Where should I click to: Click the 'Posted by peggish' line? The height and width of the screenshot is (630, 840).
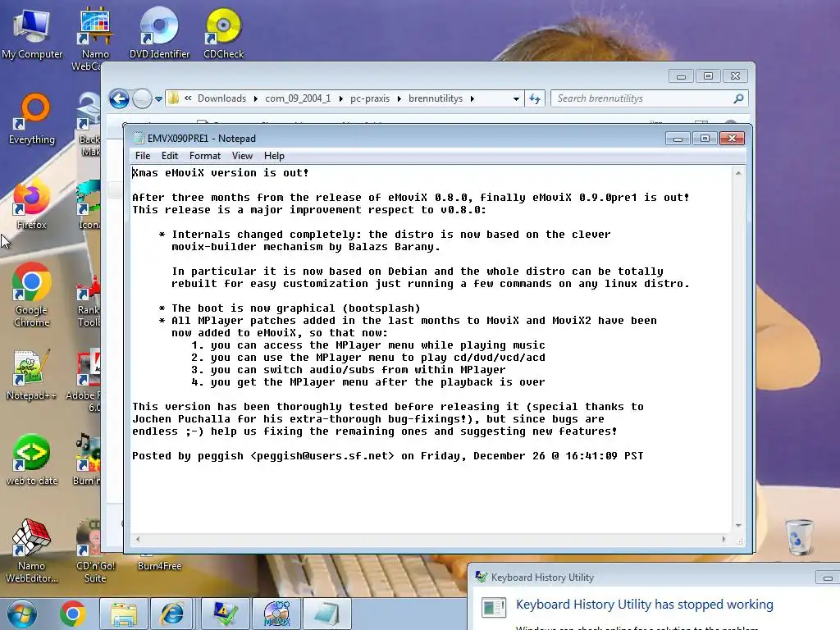(x=388, y=456)
